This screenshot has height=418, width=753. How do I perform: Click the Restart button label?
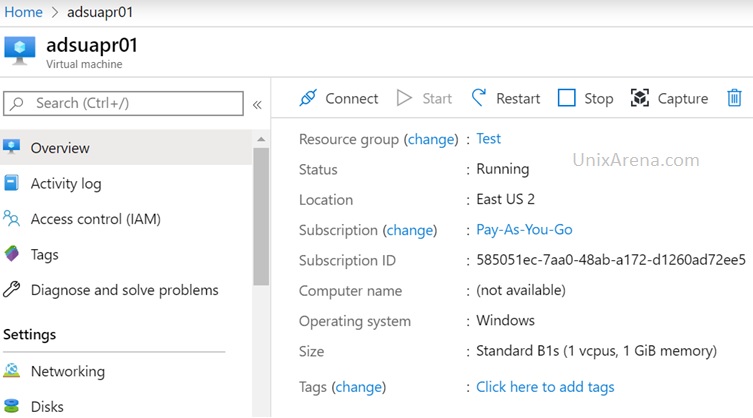click(x=518, y=98)
